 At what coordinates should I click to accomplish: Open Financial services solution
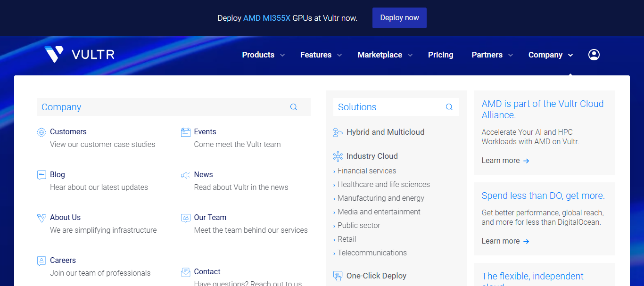click(x=367, y=171)
